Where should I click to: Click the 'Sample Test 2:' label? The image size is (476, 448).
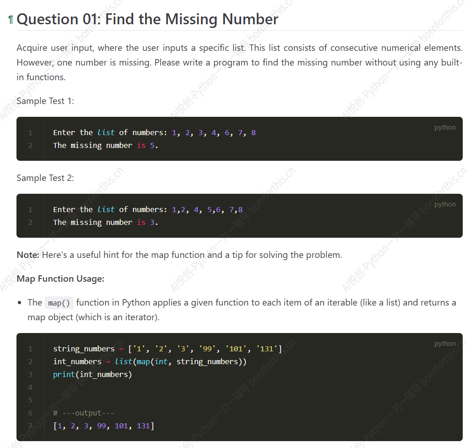click(x=45, y=178)
